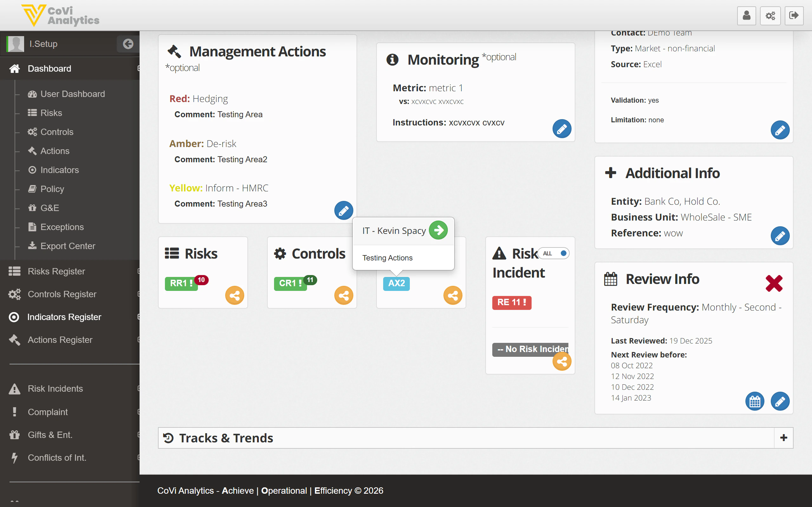Click the user profile icon in header
812x507 pixels.
[746, 16]
